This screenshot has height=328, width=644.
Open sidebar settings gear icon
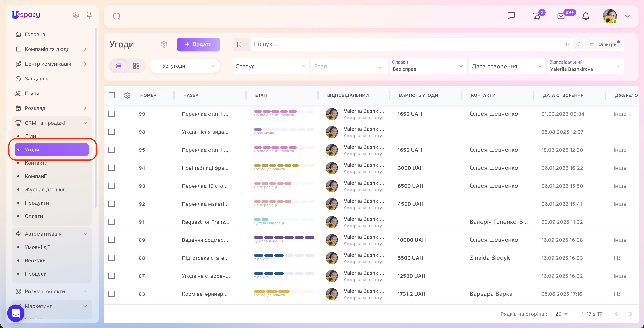point(76,15)
